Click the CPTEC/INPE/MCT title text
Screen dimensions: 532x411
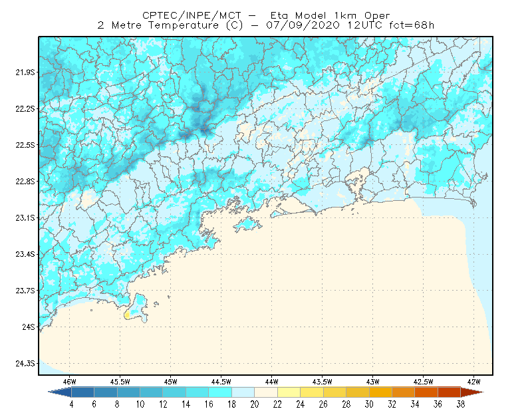pos(192,15)
